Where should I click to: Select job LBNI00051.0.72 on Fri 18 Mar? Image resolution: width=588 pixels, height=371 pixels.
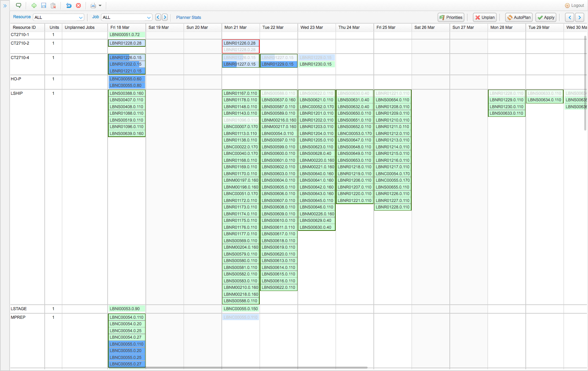[127, 35]
